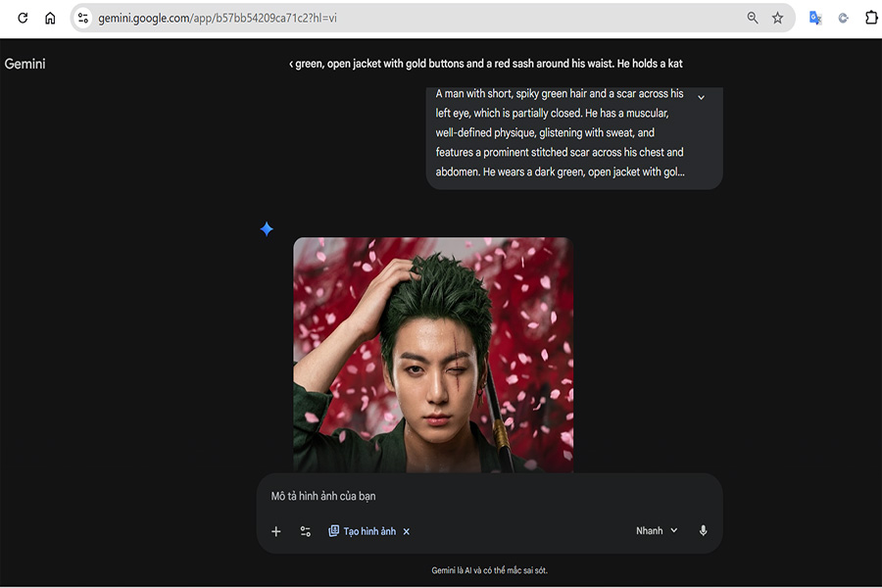Open the browser Extensions puzzle icon

(x=870, y=18)
